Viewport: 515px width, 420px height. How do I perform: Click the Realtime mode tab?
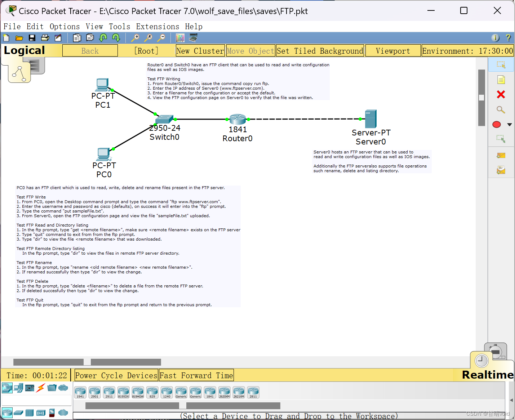[x=488, y=375]
